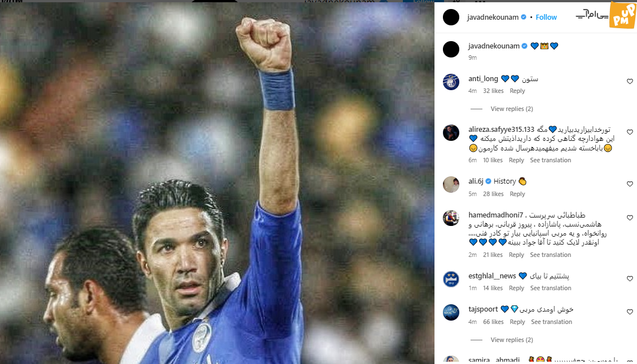This screenshot has height=364, width=637.
Task: Reply to ali.6j's History comment
Action: click(x=517, y=194)
